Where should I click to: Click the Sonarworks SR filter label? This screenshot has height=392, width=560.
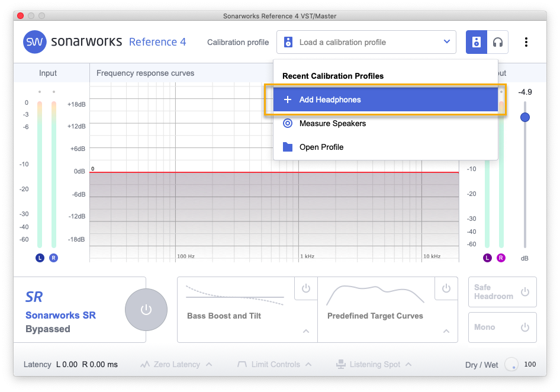pyautogui.click(x=61, y=315)
